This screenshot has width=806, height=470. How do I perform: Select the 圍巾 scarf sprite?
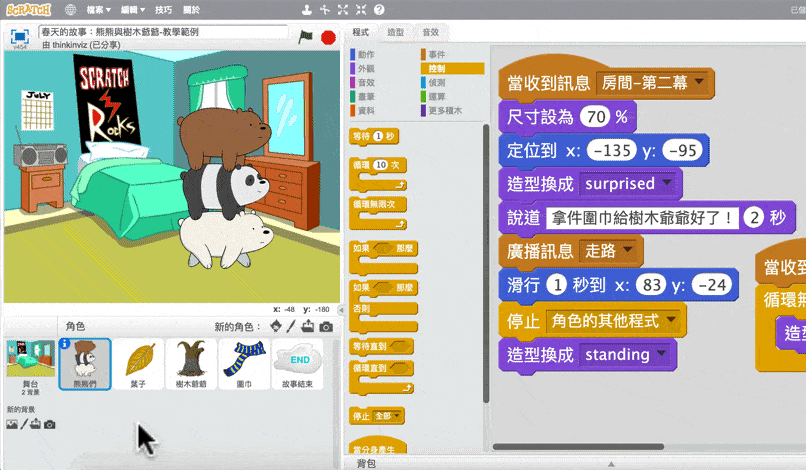coord(244,364)
